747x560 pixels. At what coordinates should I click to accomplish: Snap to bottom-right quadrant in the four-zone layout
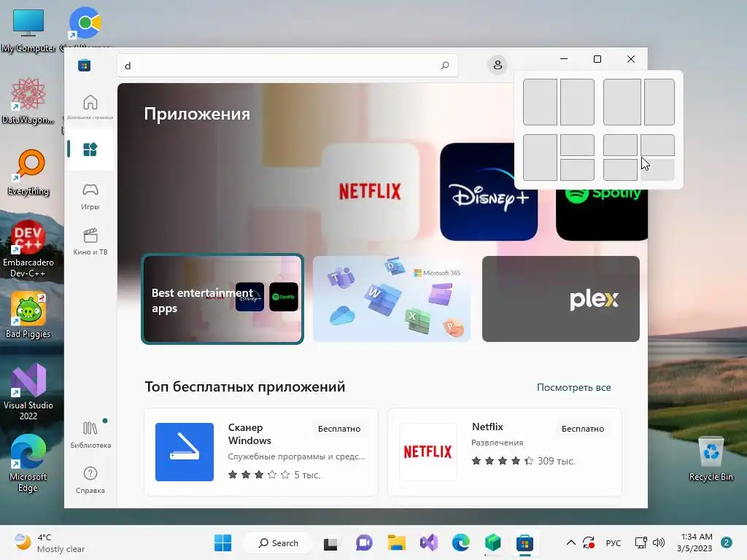point(657,169)
